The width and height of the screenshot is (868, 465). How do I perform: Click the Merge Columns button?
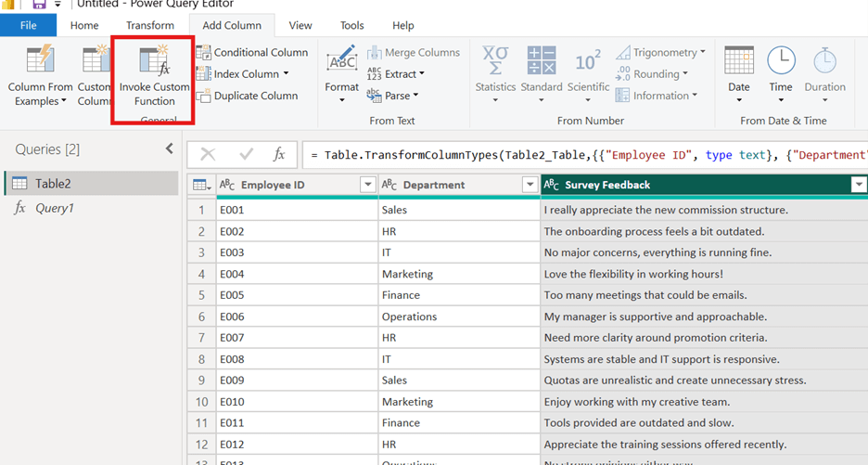click(413, 52)
